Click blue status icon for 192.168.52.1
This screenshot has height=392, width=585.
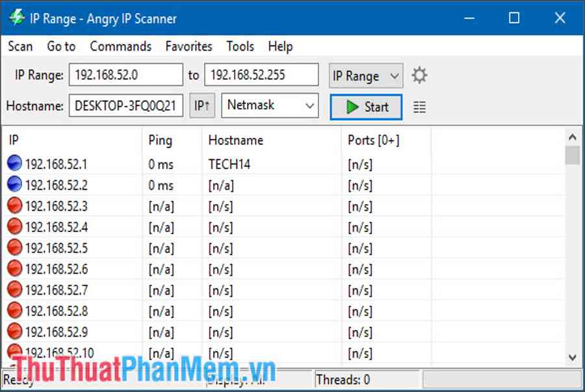click(14, 163)
